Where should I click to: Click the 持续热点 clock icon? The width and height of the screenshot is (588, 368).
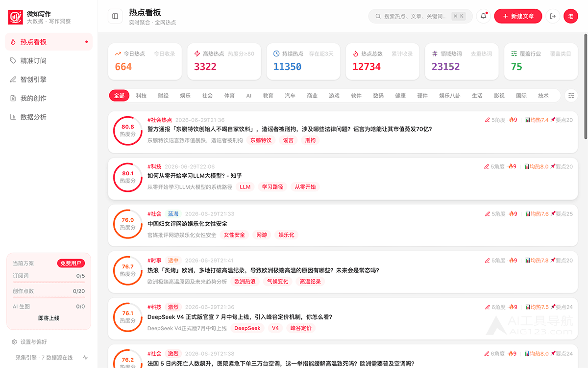pos(276,53)
